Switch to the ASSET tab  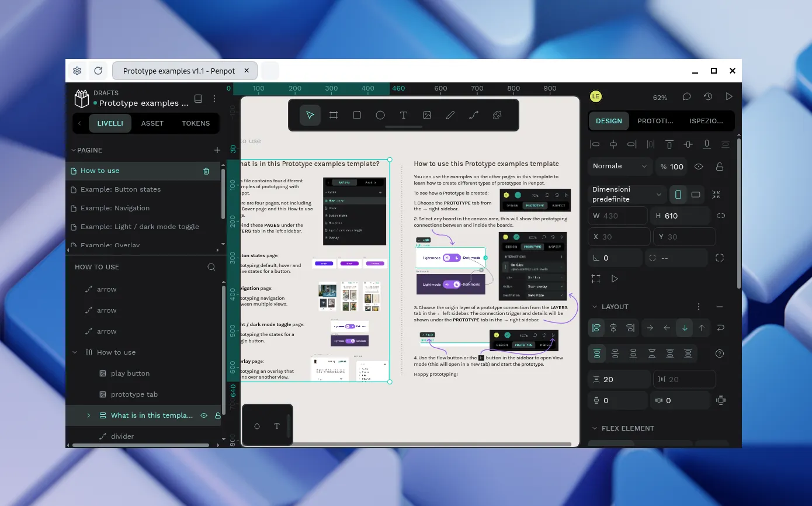[x=152, y=123]
